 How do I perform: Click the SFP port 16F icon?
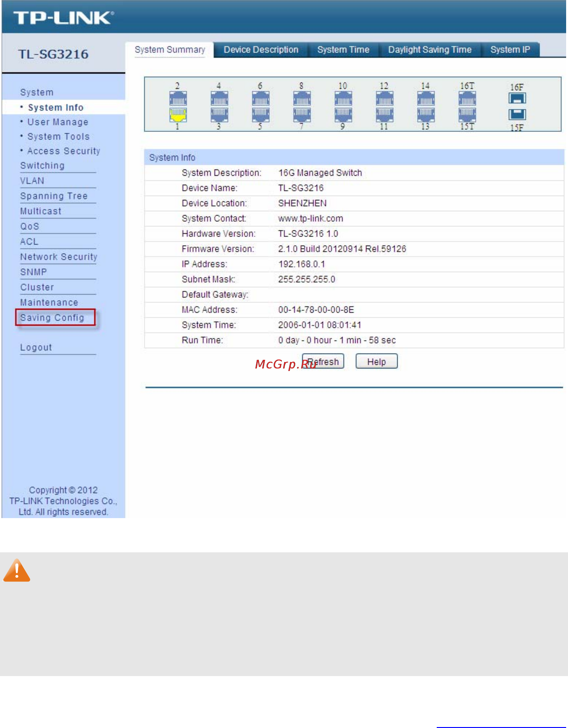[x=517, y=98]
